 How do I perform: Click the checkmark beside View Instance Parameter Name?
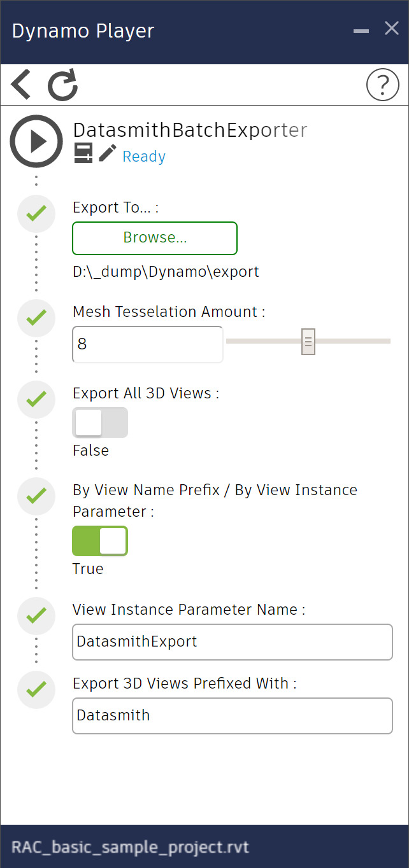coord(36,615)
